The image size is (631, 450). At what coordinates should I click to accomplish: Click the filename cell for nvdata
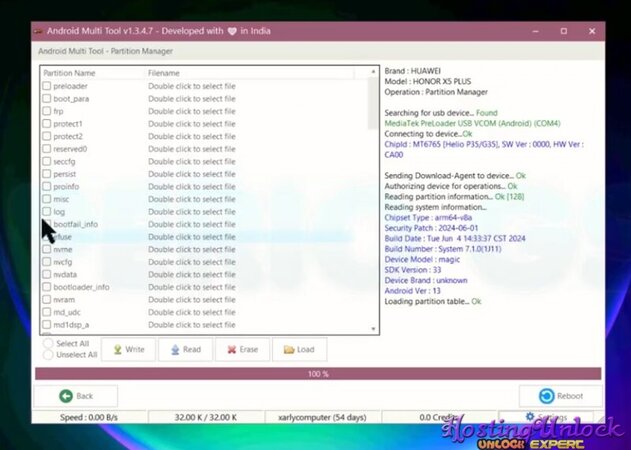click(x=192, y=274)
